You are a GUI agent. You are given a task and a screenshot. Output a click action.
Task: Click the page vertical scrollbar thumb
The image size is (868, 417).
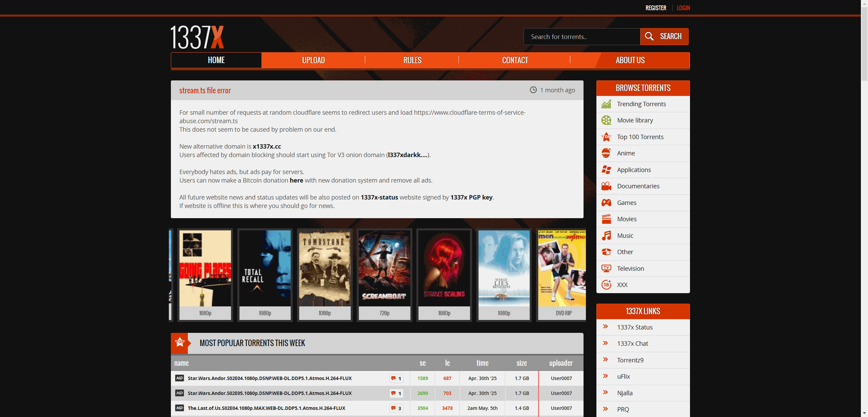pos(864,44)
